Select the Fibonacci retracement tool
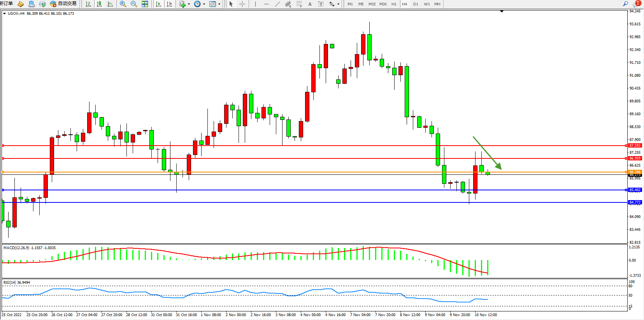Image resolution: width=644 pixels, height=320 pixels. tap(299, 4)
